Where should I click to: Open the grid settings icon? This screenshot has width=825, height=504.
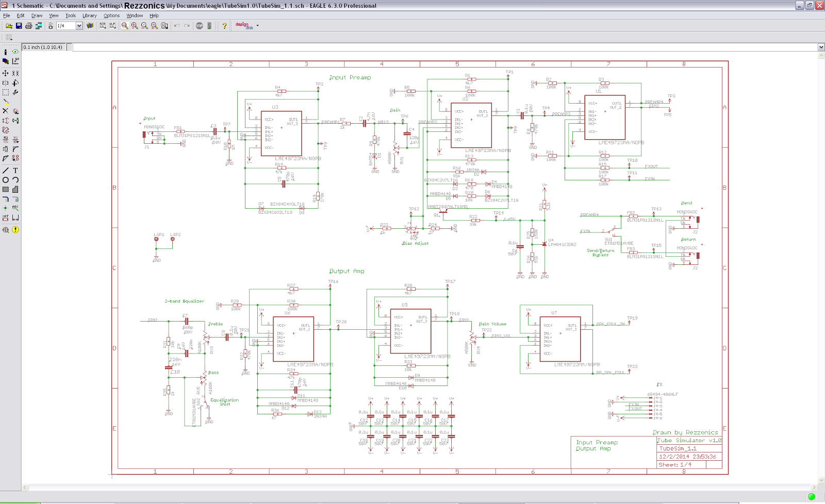pyautogui.click(x=9, y=37)
